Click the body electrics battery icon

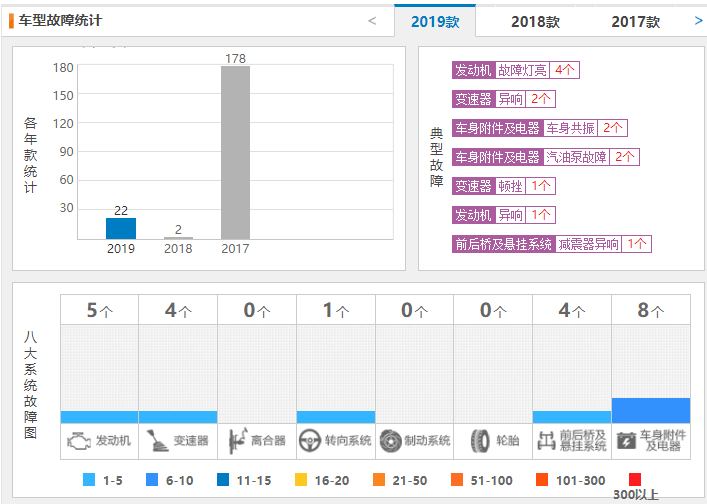pos(626,441)
